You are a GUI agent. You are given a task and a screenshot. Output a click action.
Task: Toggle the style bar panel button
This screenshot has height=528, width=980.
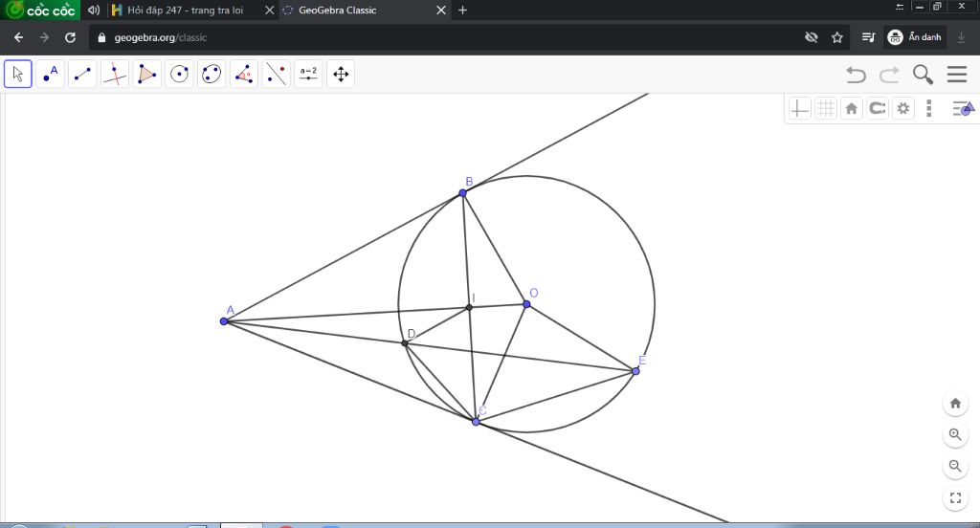[963, 109]
